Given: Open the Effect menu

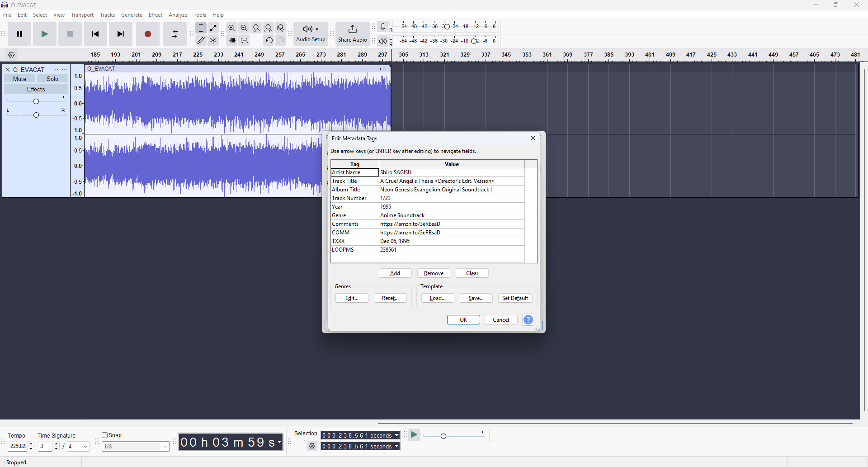Looking at the screenshot, I should (156, 15).
